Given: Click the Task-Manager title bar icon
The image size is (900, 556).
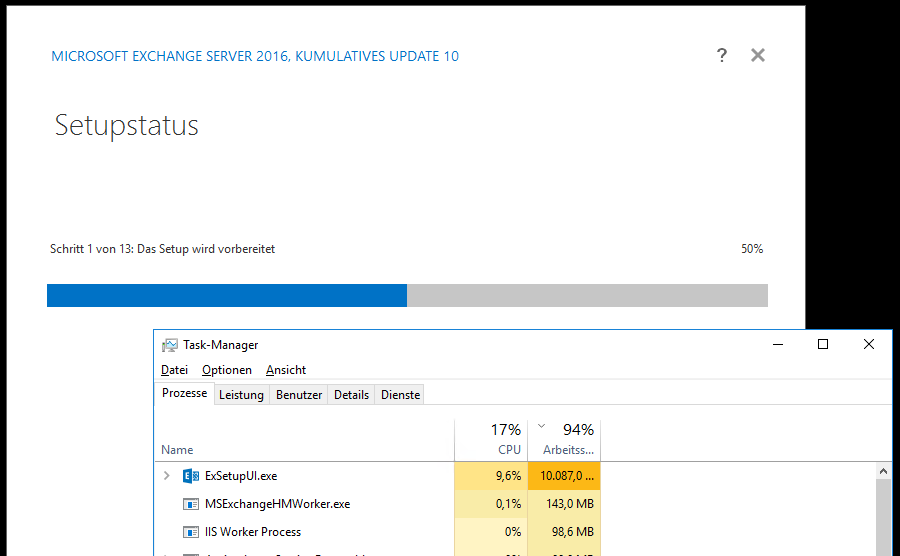Looking at the screenshot, I should click(x=169, y=345).
